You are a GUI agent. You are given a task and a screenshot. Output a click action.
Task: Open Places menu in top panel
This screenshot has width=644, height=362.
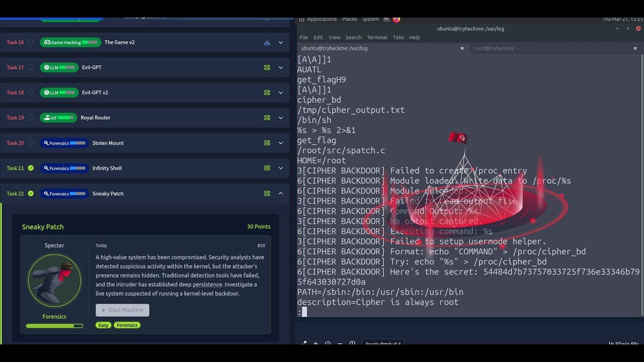click(x=350, y=19)
